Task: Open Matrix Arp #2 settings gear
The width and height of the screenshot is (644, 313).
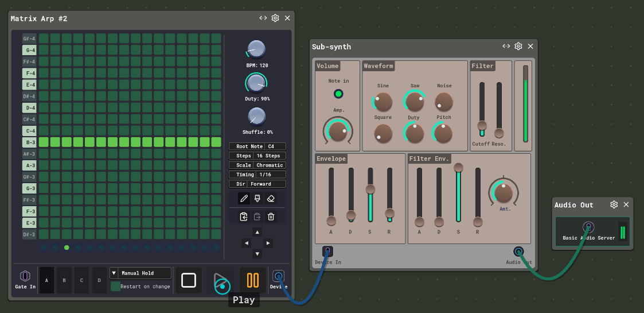Action: (275, 18)
